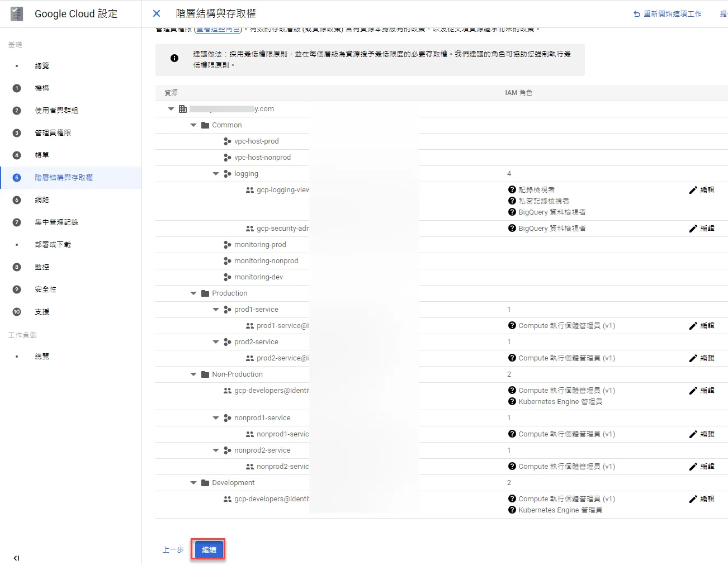The height and width of the screenshot is (565, 728).
Task: Go back with 上一步 link
Action: click(173, 550)
